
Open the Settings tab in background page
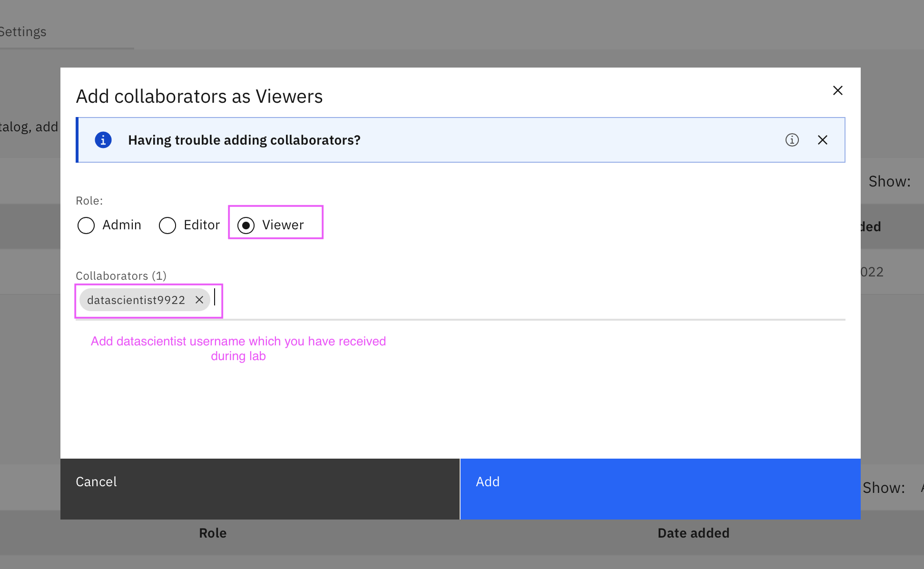23,32
